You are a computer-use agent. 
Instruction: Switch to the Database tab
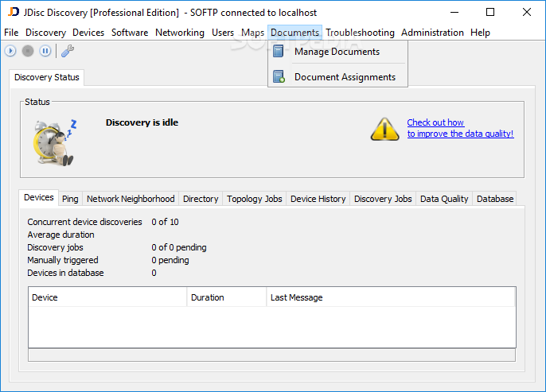[495, 199]
